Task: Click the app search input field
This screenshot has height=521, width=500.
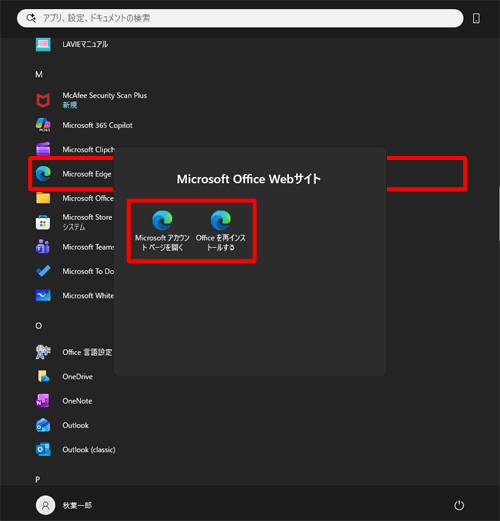Action: (x=240, y=18)
